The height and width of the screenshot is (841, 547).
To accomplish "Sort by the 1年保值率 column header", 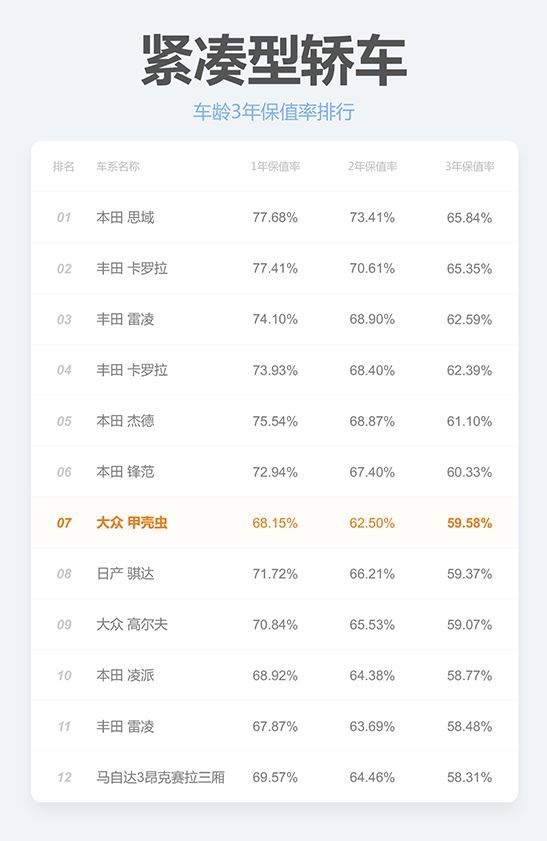I will 275,166.
